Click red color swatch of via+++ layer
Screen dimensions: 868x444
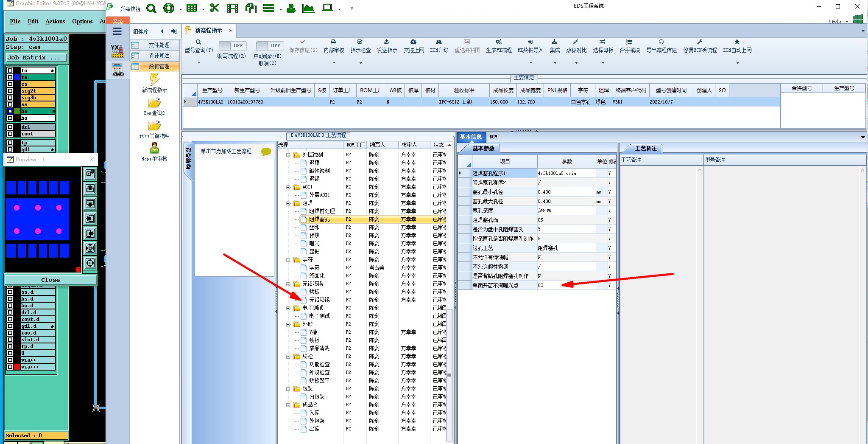tap(17, 367)
